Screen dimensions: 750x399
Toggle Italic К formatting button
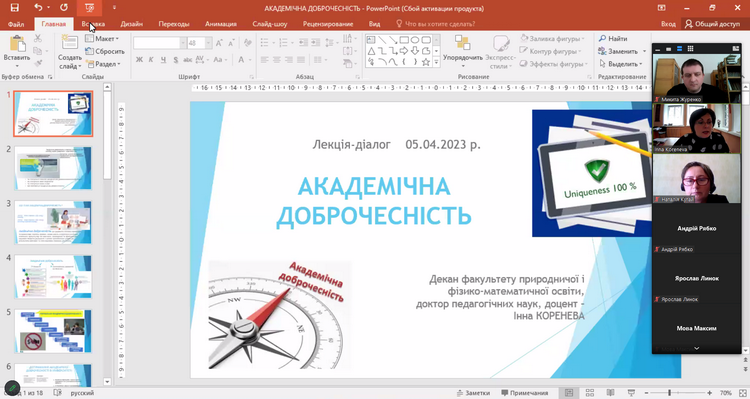point(151,60)
